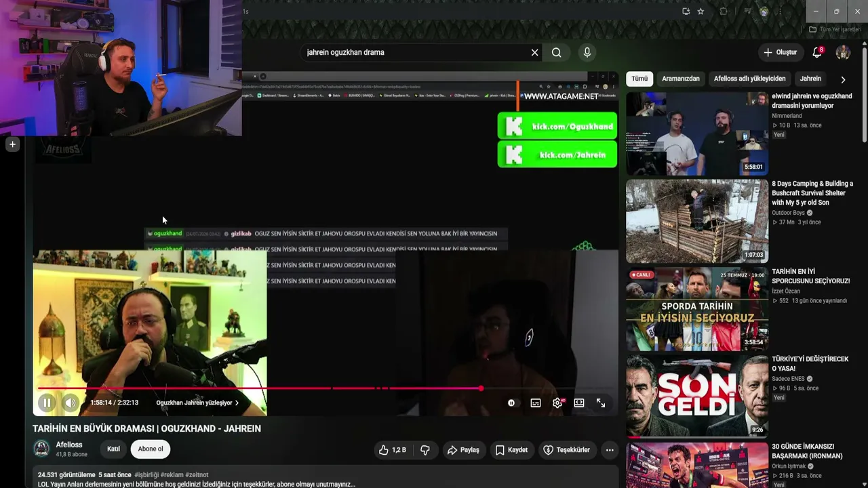Click the install app icon in address bar
Viewport: 868px width, 488px height.
tap(686, 12)
